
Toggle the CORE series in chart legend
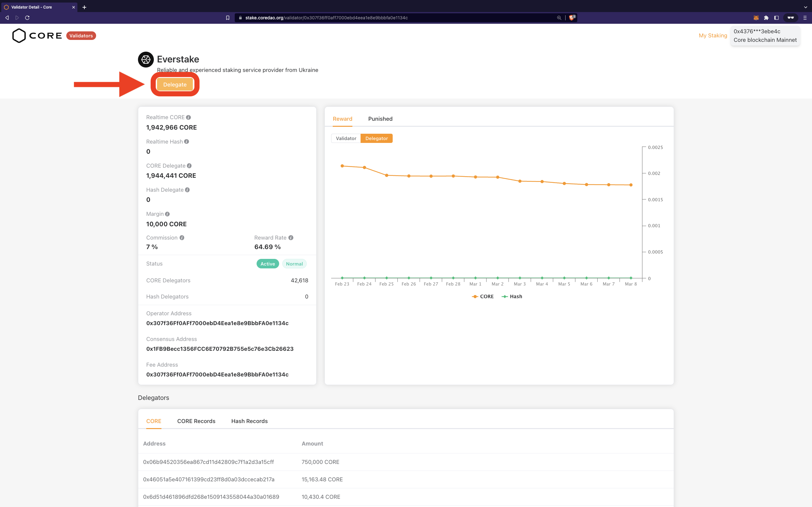(x=482, y=296)
